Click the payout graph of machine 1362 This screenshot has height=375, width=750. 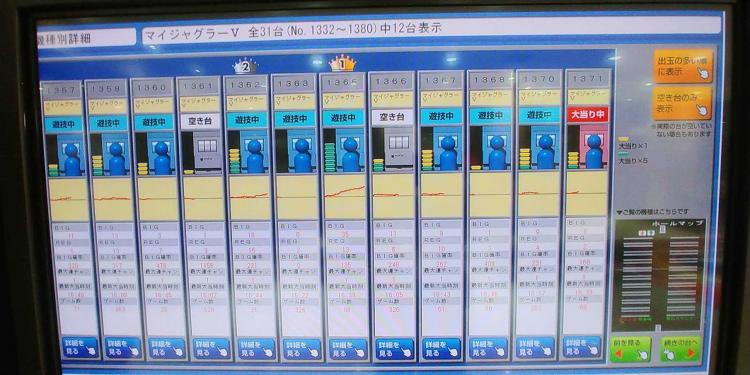[249, 197]
